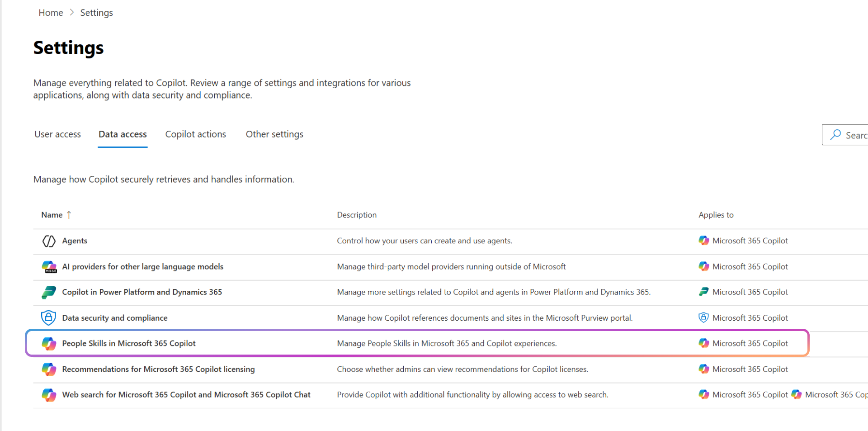
Task: Click the Microsoft 365 Copilot icon beside Agents
Action: 704,241
